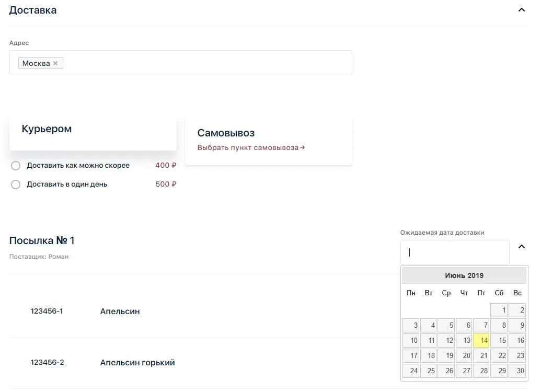Click the Июнь 2019 calendar header
This screenshot has height=392, width=541.
pyautogui.click(x=464, y=275)
